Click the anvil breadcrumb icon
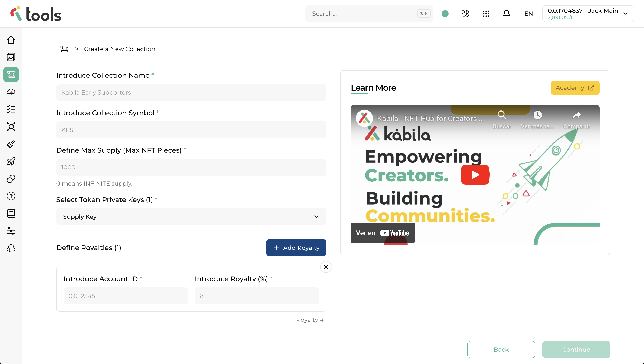Screen dimensions: 644x364 point(64,49)
